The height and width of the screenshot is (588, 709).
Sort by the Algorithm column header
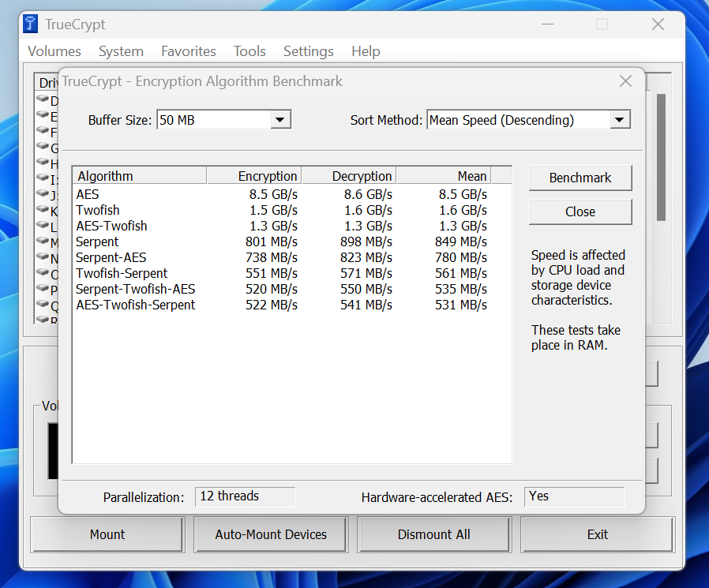tap(140, 176)
